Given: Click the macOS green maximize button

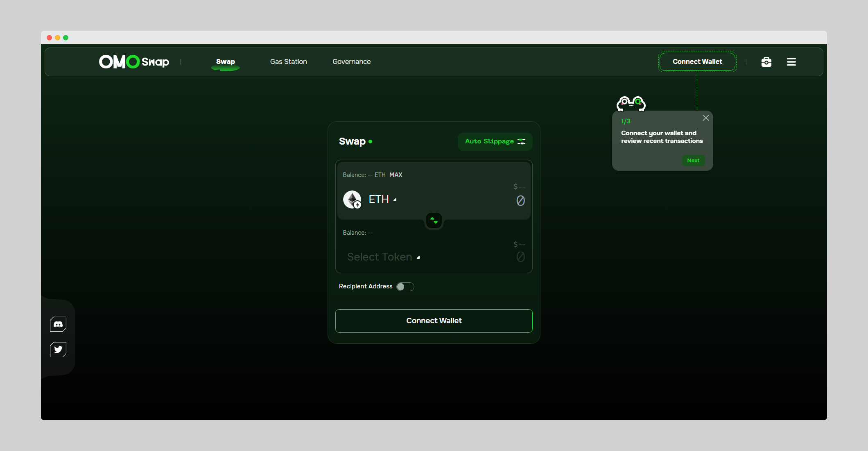Looking at the screenshot, I should tap(66, 38).
